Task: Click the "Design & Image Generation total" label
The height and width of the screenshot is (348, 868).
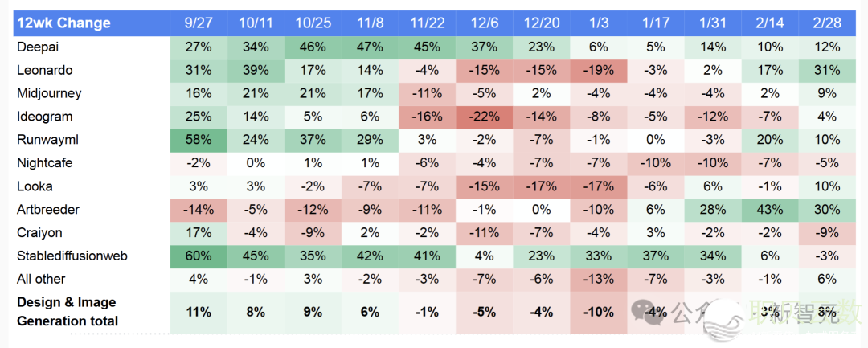Action: pos(67,312)
